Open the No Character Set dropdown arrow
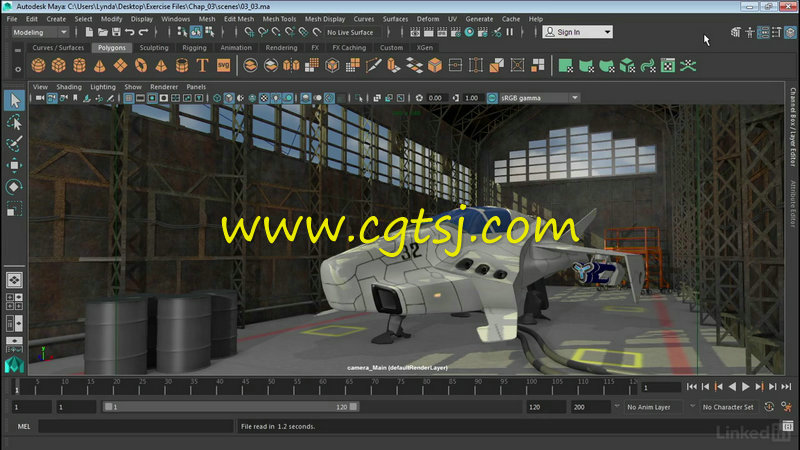This screenshot has width=800, height=450. coord(692,406)
